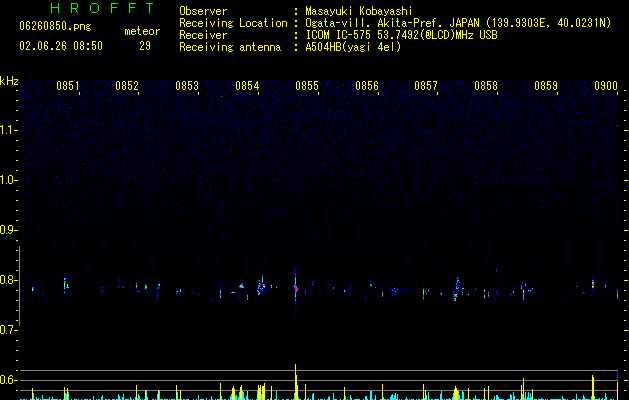Screen dimensions: 629x400
Task: Click the 0900 time marker
Action: click(606, 86)
